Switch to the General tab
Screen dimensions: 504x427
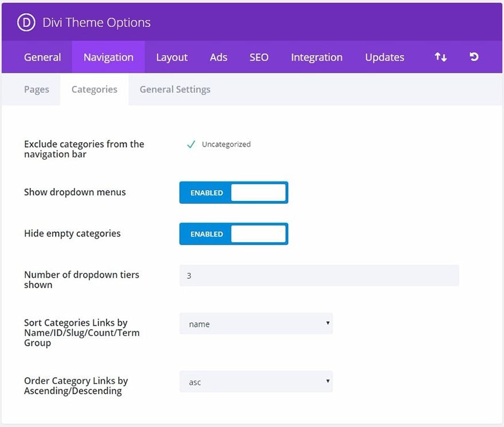pos(42,57)
